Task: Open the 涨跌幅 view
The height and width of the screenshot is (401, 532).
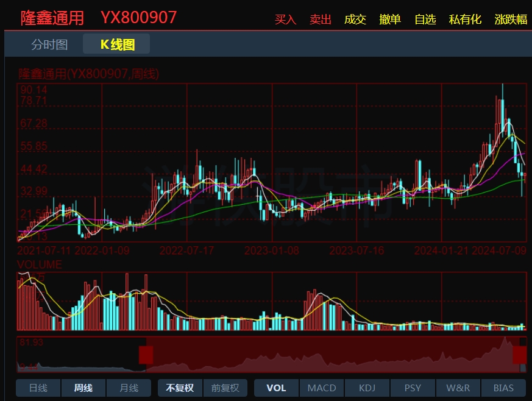Action: pos(511,20)
